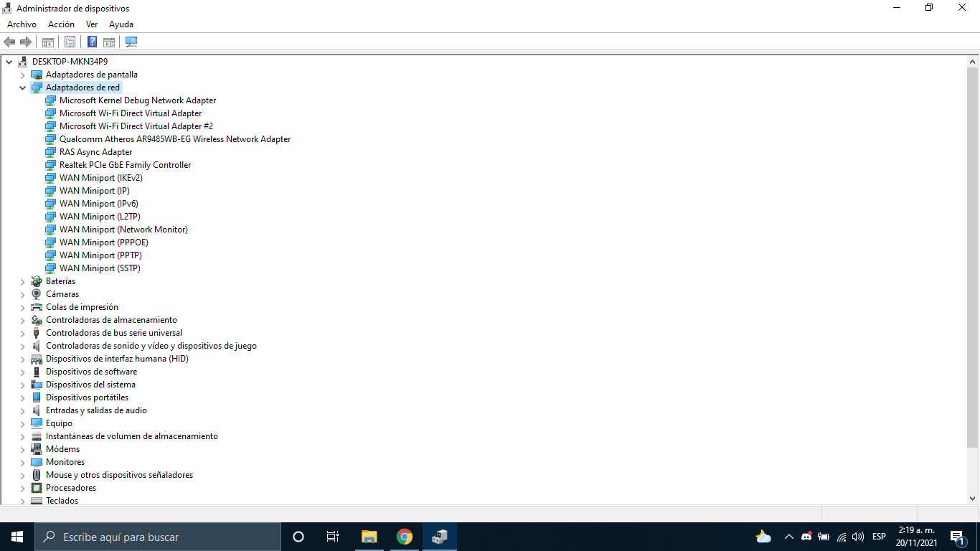The height and width of the screenshot is (551, 980).
Task: Open Task View icon on taskbar
Action: click(333, 537)
